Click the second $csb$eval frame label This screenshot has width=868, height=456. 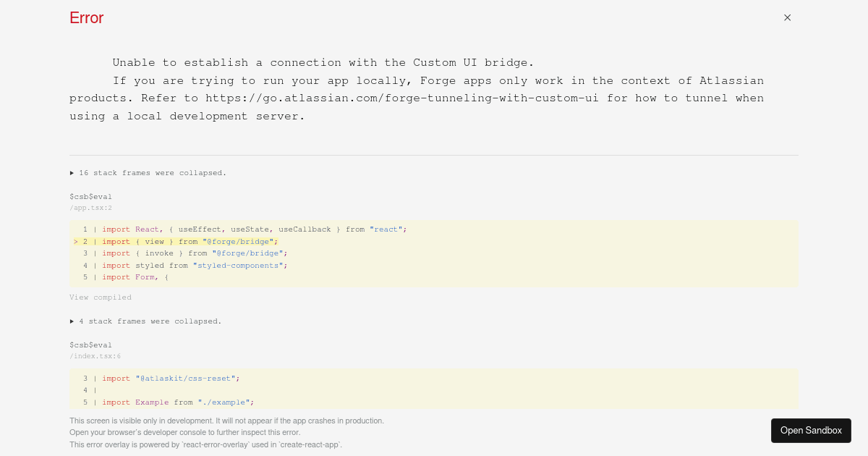point(90,345)
